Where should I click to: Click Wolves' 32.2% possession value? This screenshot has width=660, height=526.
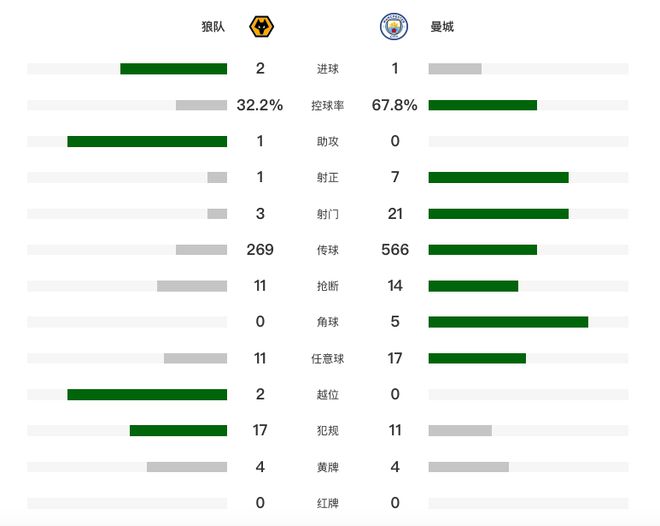[x=260, y=105]
